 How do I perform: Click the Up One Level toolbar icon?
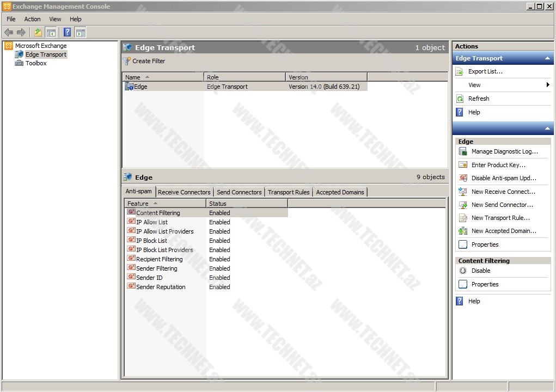38,33
